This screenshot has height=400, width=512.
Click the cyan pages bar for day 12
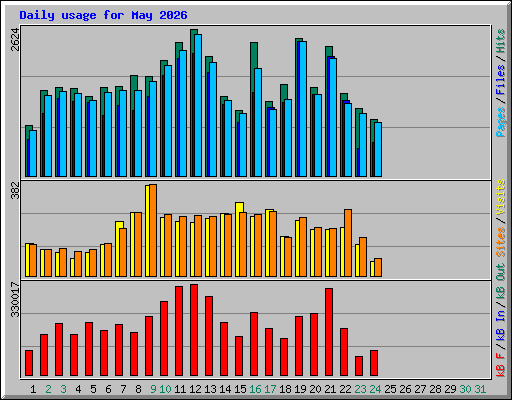[x=198, y=105]
